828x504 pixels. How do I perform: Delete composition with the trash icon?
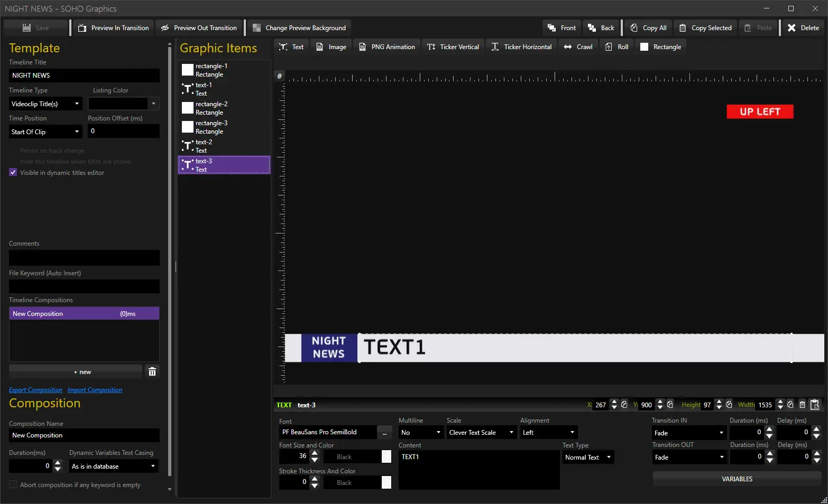point(152,372)
